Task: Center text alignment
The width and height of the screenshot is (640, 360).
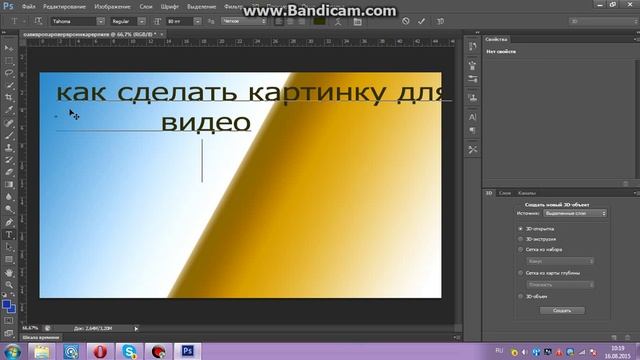Action: tap(290, 21)
